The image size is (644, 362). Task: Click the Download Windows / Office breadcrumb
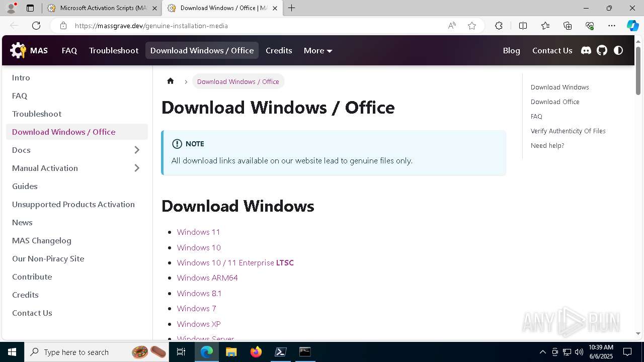coord(238,81)
